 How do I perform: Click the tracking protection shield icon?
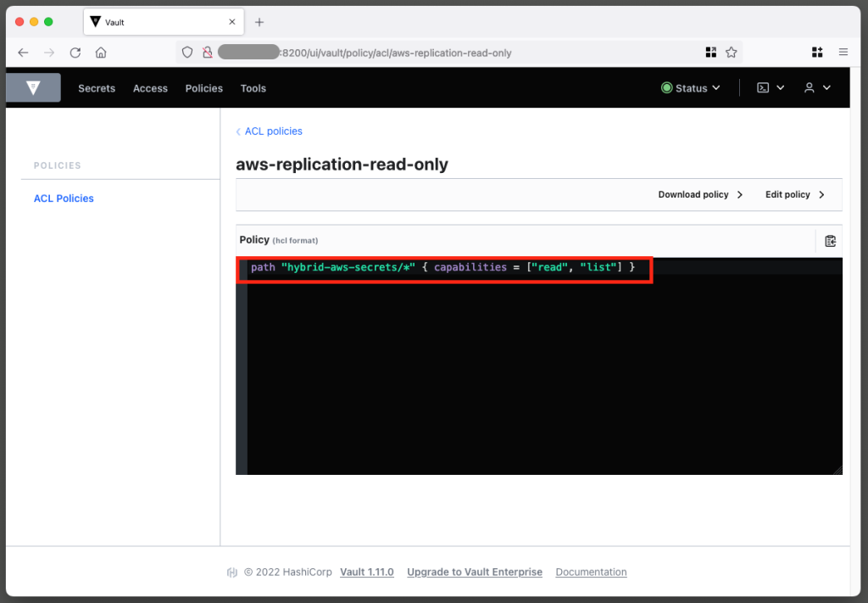click(186, 52)
